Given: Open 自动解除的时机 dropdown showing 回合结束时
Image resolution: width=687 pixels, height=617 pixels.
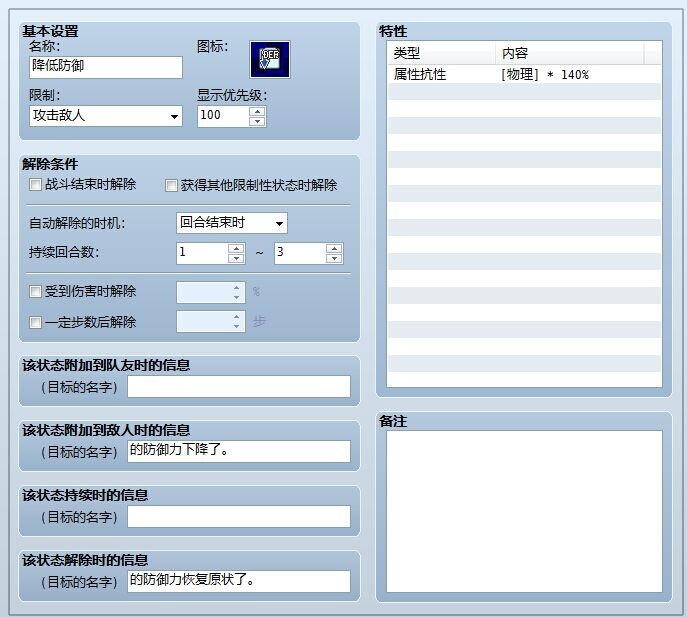Looking at the screenshot, I should [x=232, y=223].
